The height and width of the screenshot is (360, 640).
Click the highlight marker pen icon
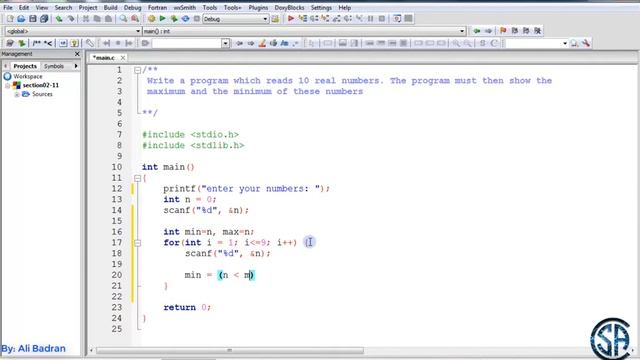click(x=262, y=43)
